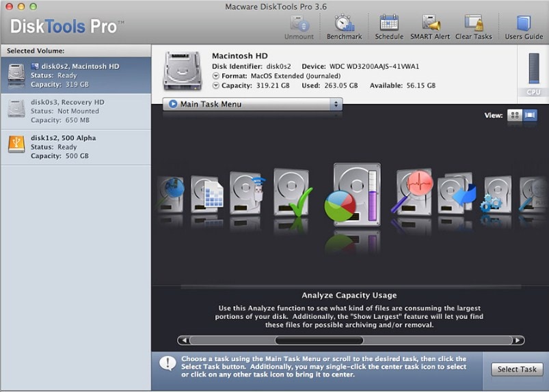Click the Macintosh HD title text
The image size is (549, 392).
point(240,56)
